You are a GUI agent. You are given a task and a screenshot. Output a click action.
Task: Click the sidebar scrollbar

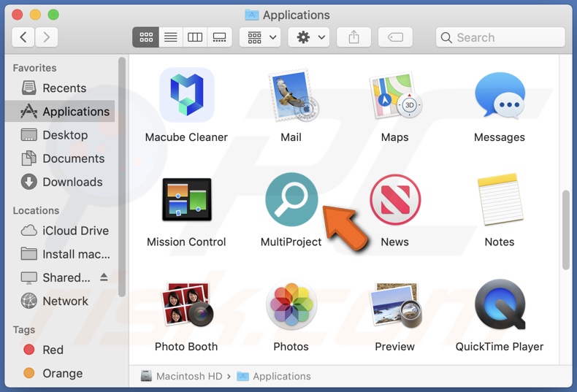[x=122, y=177]
